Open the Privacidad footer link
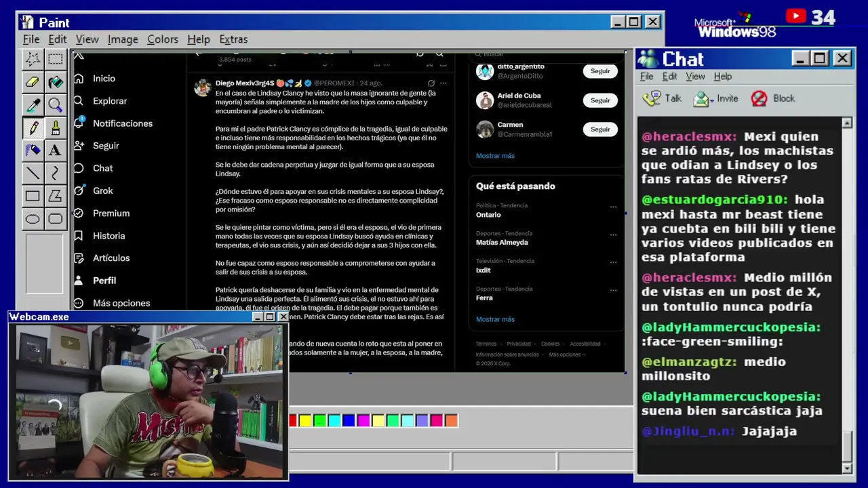Screen dimensions: 868x488 (x=519, y=344)
